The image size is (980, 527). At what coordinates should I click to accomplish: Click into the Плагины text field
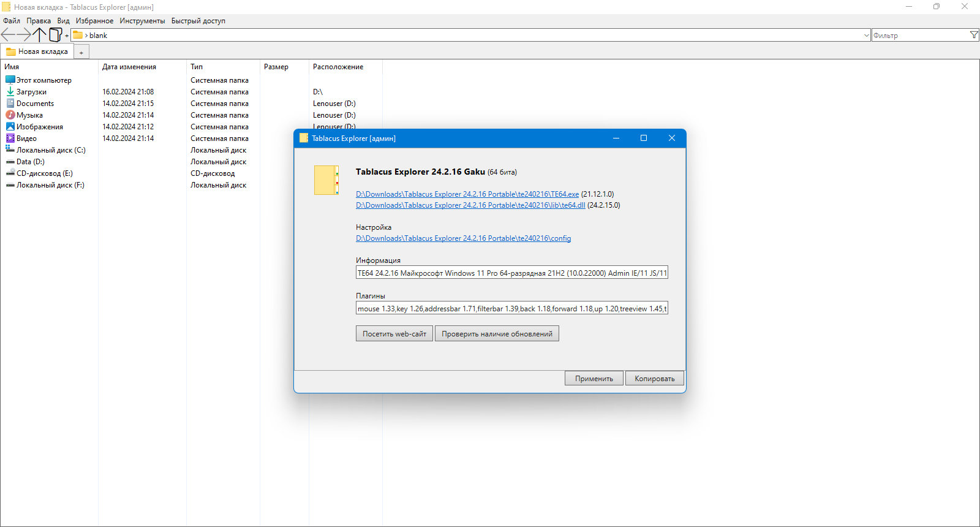[512, 308]
